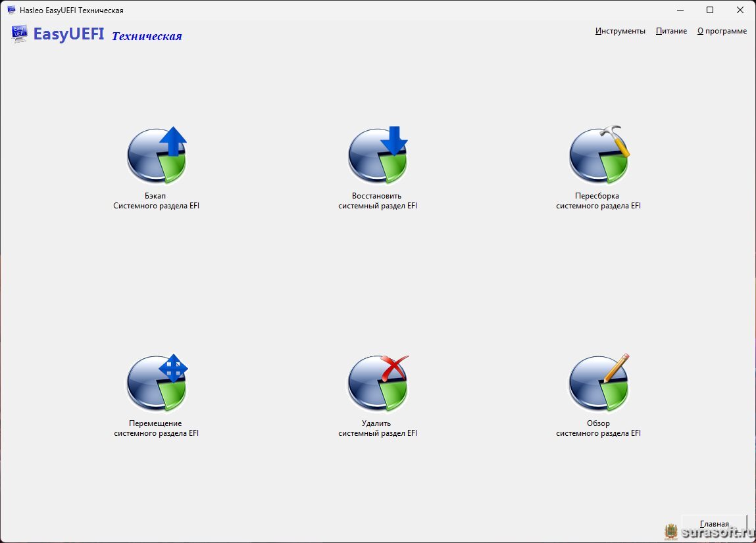Click the title bar application icon
The image size is (756, 543).
[x=12, y=10]
